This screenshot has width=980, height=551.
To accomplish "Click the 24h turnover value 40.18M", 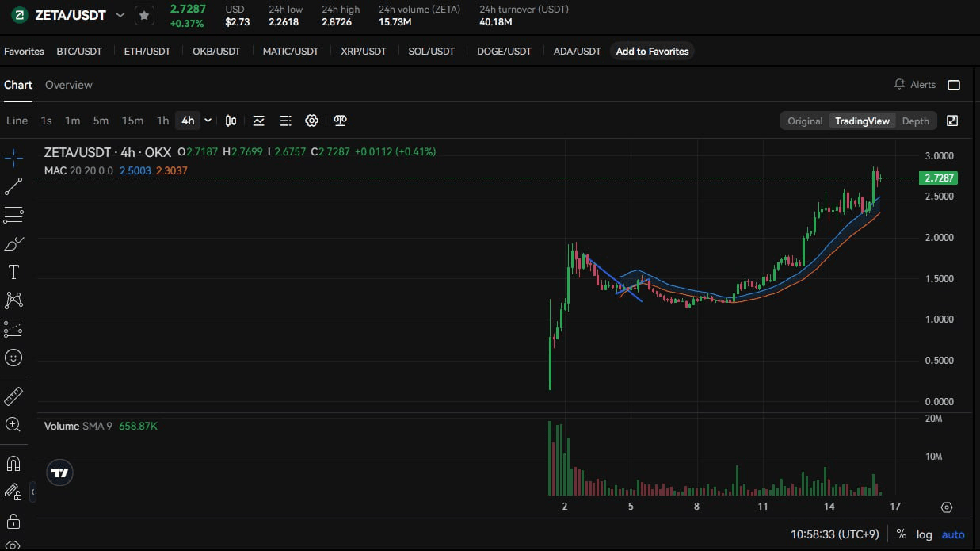I will [496, 22].
